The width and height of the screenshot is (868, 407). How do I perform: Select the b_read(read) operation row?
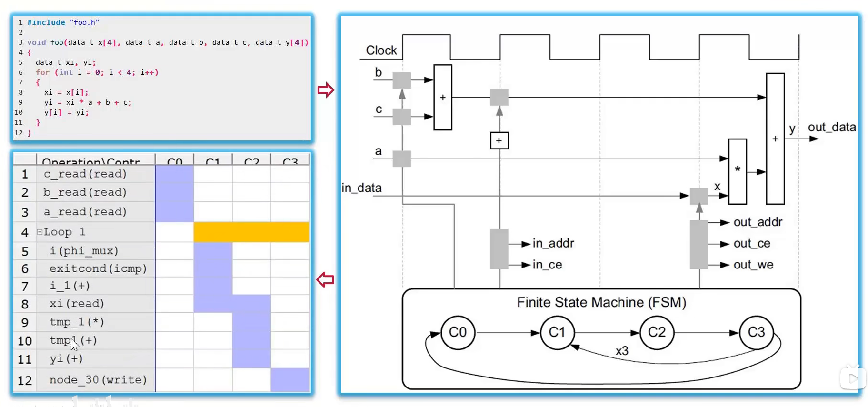pos(85,192)
